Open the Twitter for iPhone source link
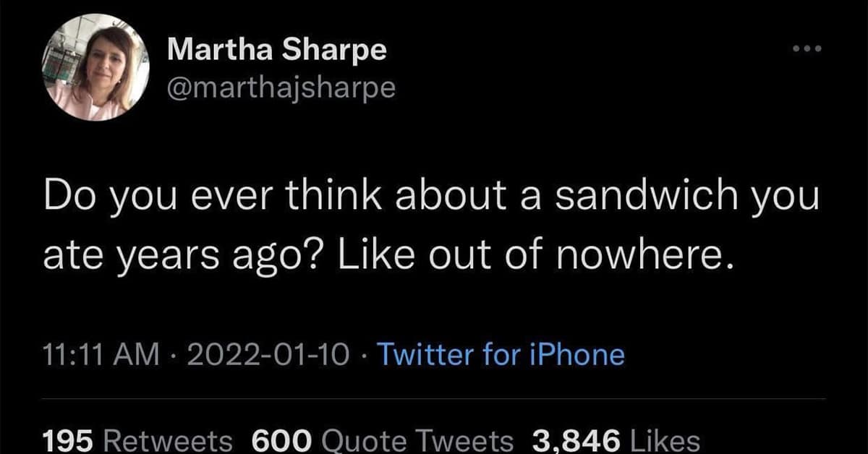 click(501, 354)
